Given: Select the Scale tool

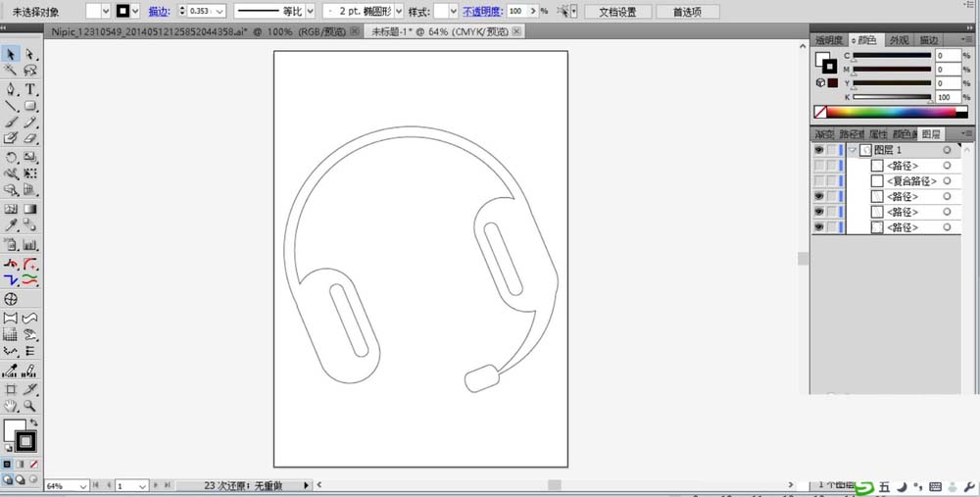Looking at the screenshot, I should point(29,157).
